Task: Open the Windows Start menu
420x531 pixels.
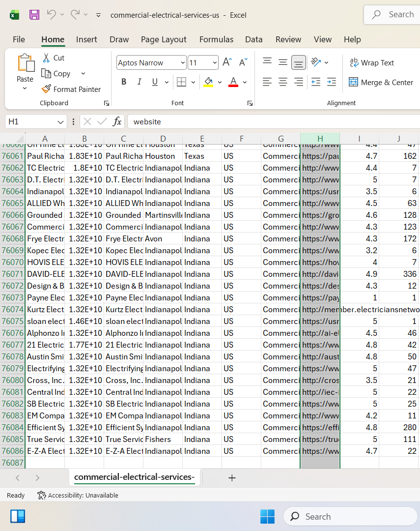Action: point(267,516)
